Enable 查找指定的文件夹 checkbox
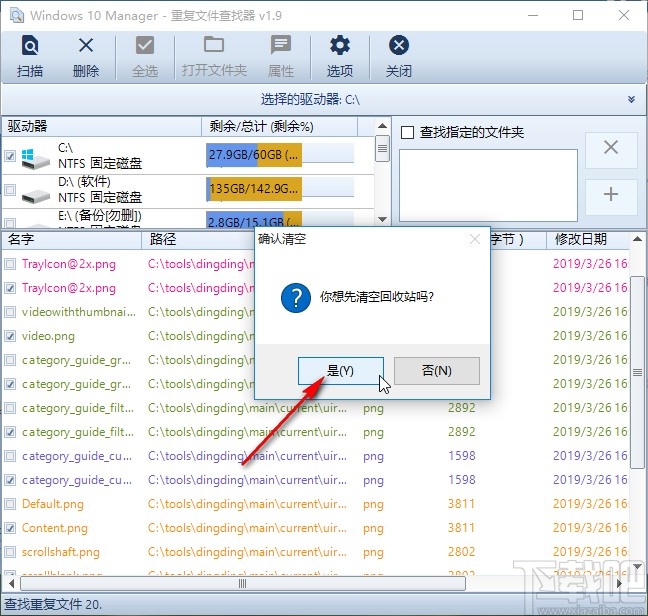 407,133
